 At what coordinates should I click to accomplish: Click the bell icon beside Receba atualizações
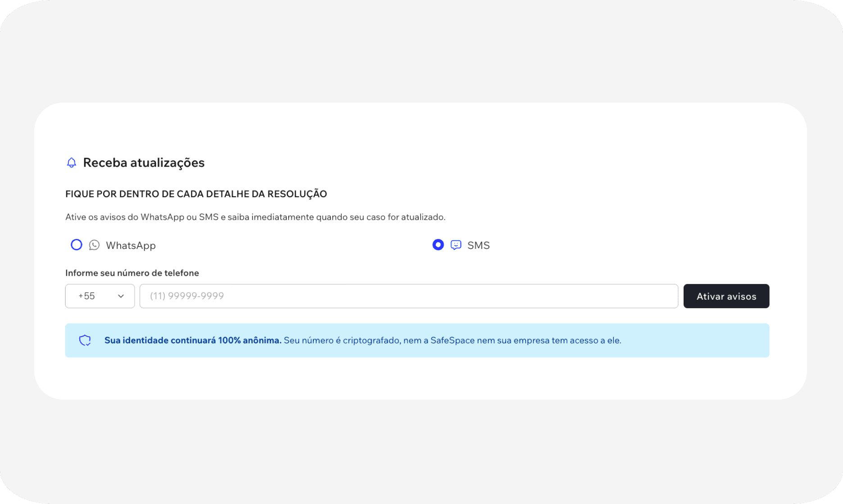pyautogui.click(x=71, y=162)
